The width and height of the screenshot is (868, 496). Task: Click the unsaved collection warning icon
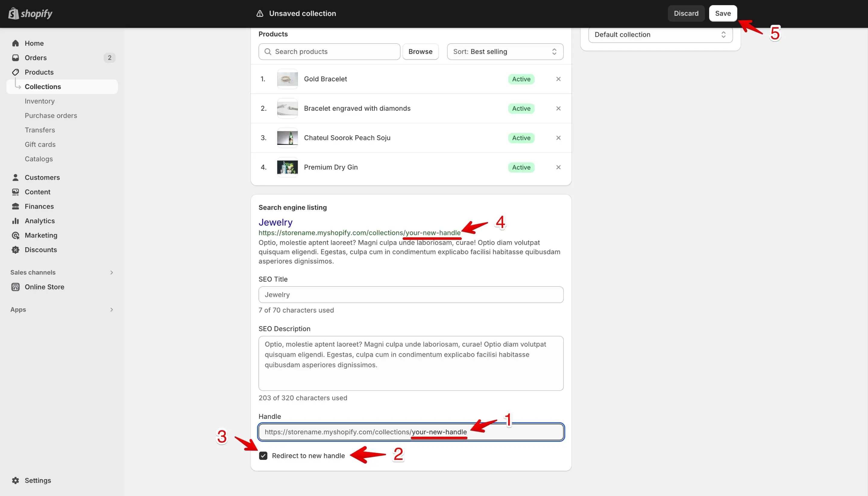260,13
